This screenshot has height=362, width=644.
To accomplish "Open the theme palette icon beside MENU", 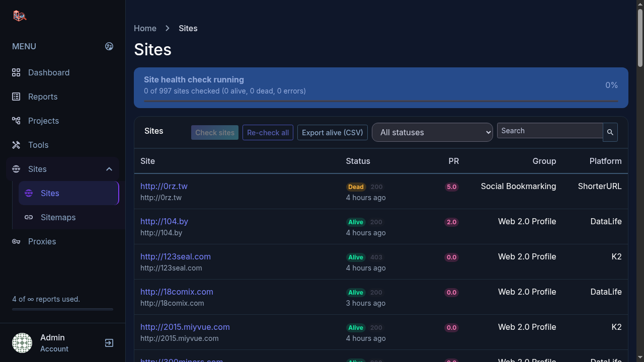I will coord(109,46).
